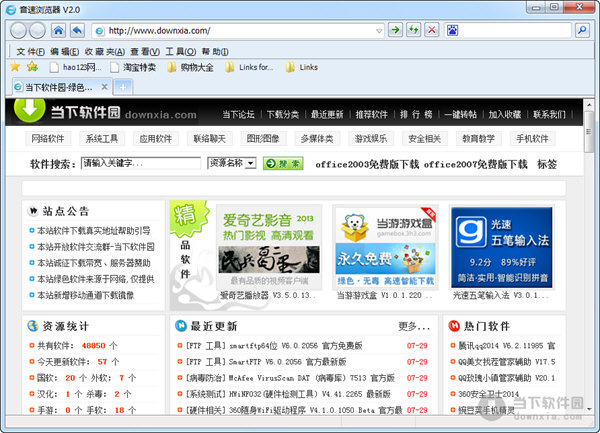Screen dimensions: 600x433
Task: Select the 手机软件 category button
Action: (533, 138)
